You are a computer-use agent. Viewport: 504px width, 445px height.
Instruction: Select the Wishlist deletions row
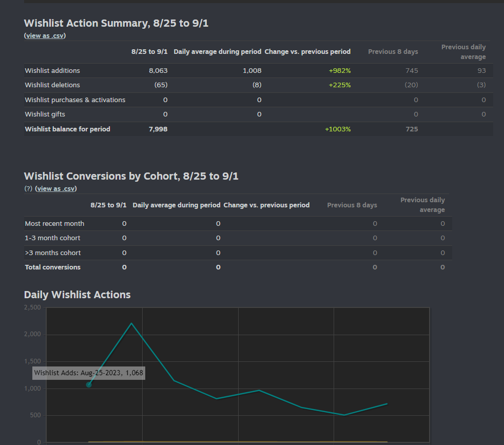(x=51, y=85)
